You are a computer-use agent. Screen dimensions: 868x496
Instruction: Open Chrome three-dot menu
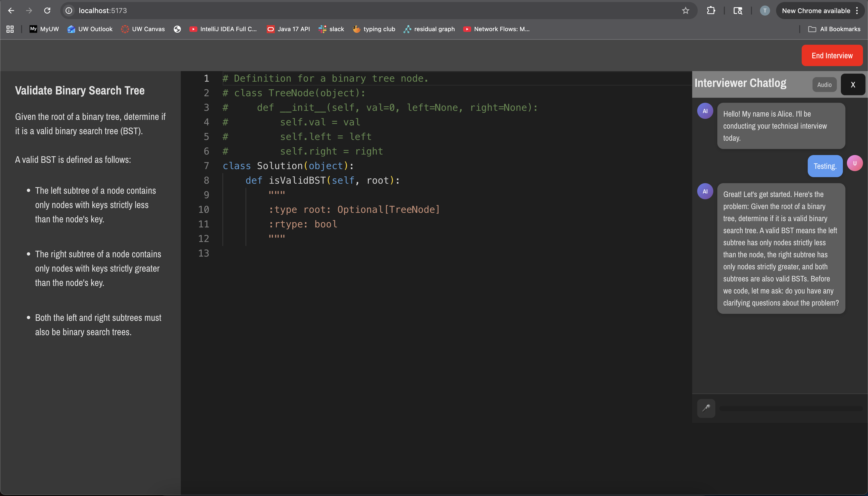pos(857,11)
